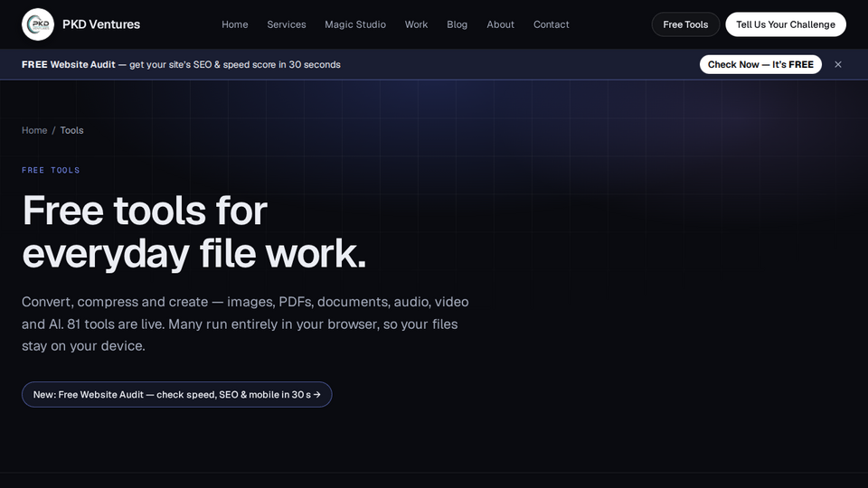Select the Work navigation item
Screen dimensions: 868x488
(x=416, y=24)
